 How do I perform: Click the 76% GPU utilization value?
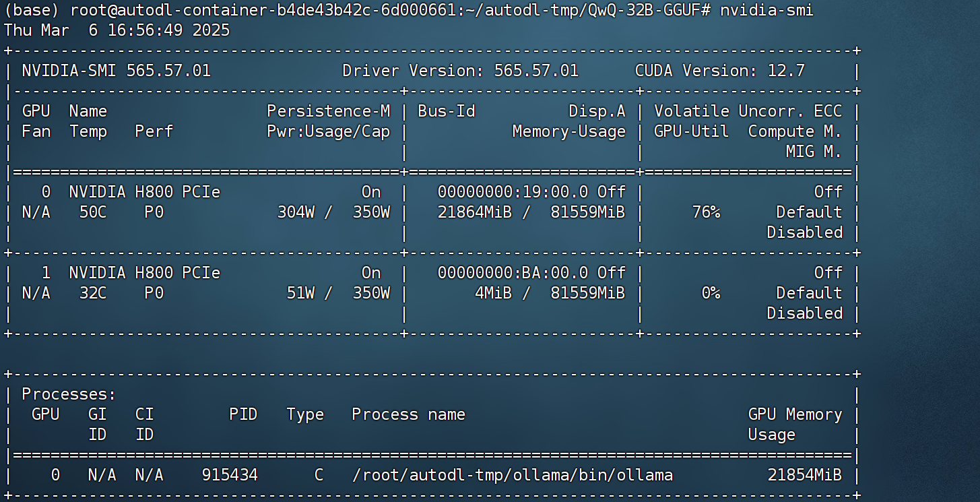706,212
